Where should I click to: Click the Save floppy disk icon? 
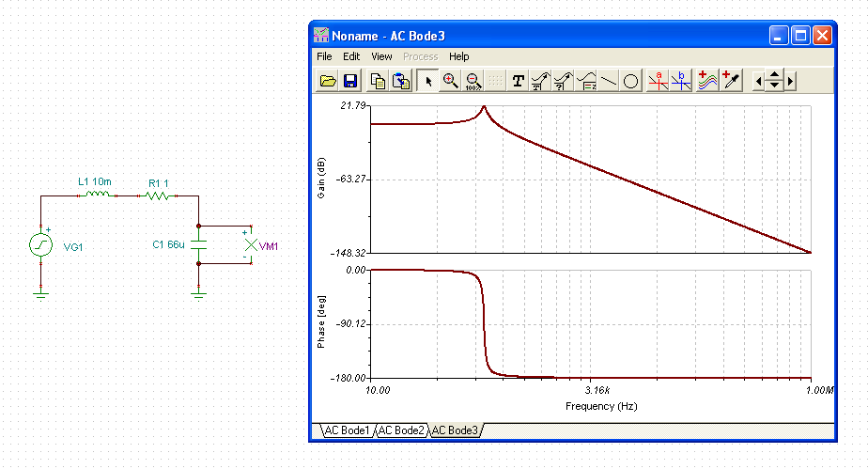pyautogui.click(x=349, y=82)
